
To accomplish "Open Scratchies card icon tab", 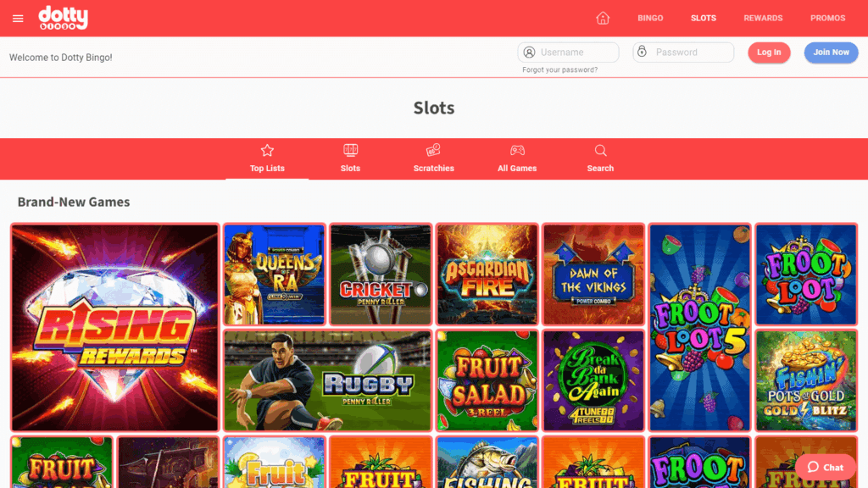I will pyautogui.click(x=433, y=151).
